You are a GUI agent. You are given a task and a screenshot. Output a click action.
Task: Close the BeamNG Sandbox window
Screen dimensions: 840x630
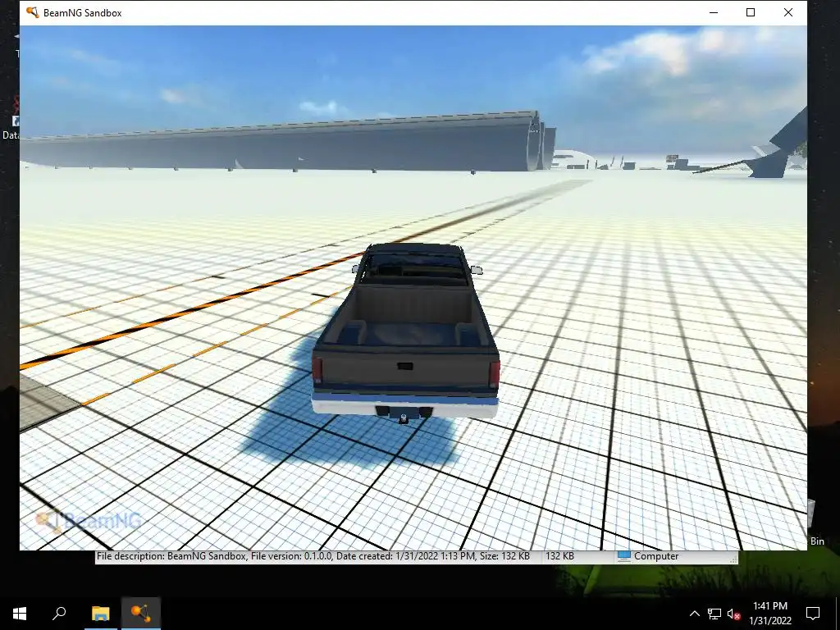788,12
